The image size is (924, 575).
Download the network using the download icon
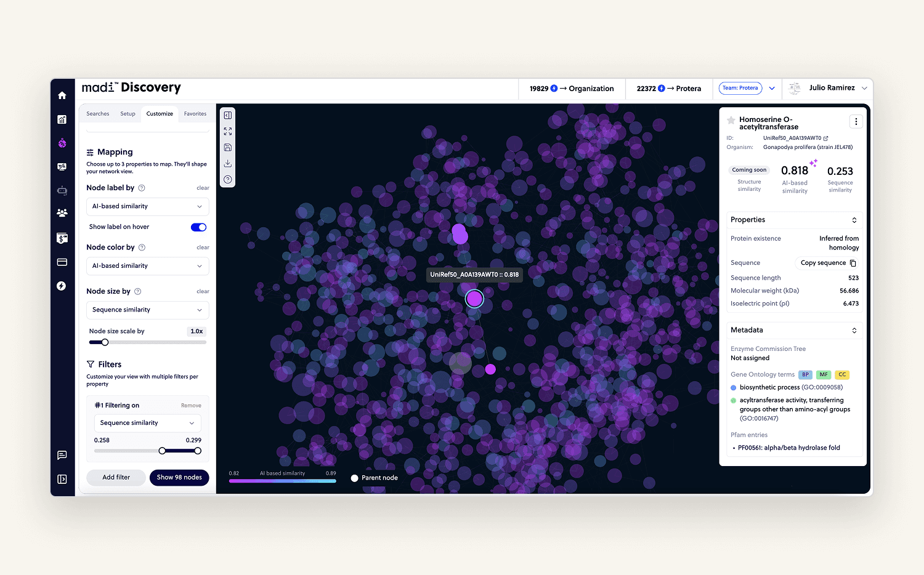(x=228, y=164)
